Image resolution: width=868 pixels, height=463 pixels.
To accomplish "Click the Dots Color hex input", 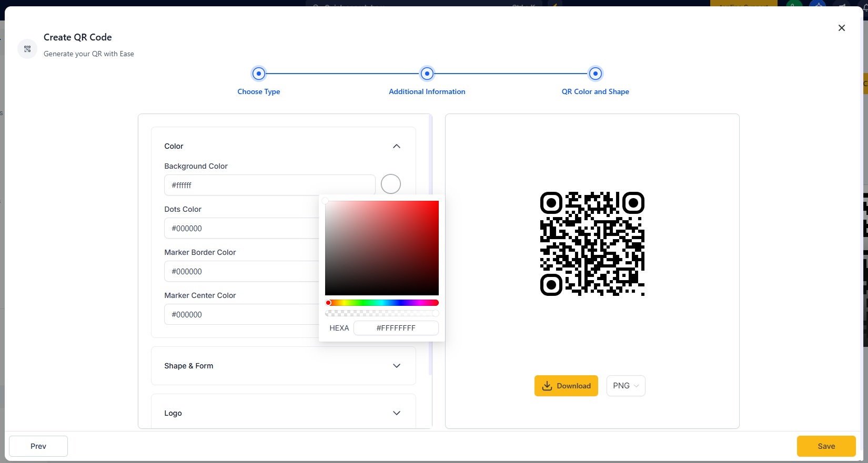I will click(242, 228).
